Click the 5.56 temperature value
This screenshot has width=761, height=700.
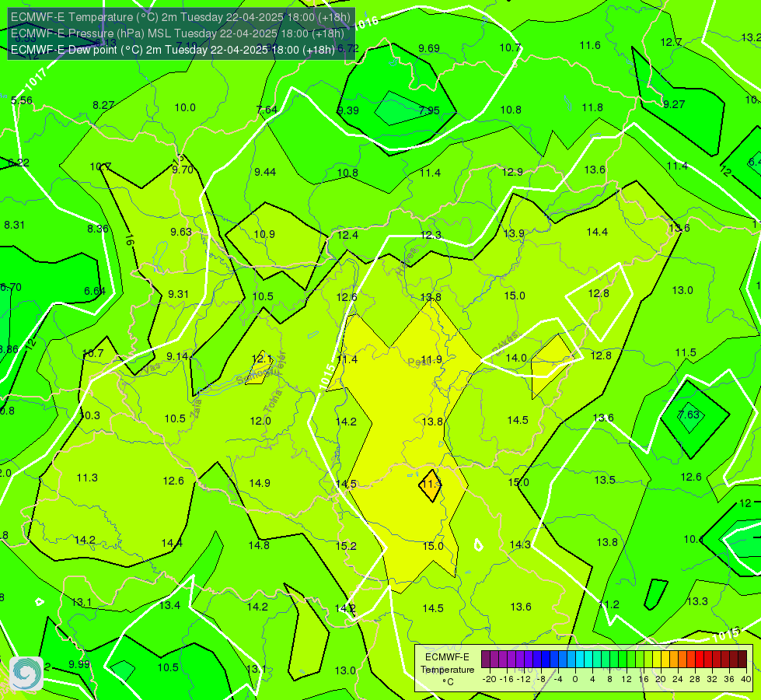[x=21, y=100]
